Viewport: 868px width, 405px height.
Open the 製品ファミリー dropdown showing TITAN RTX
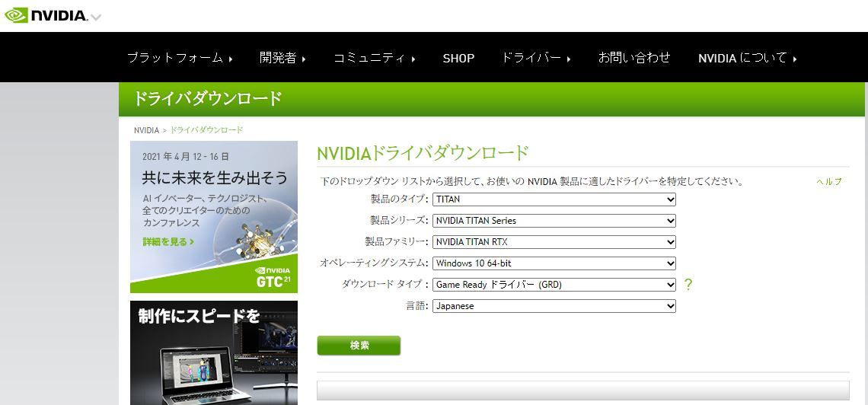pos(554,242)
